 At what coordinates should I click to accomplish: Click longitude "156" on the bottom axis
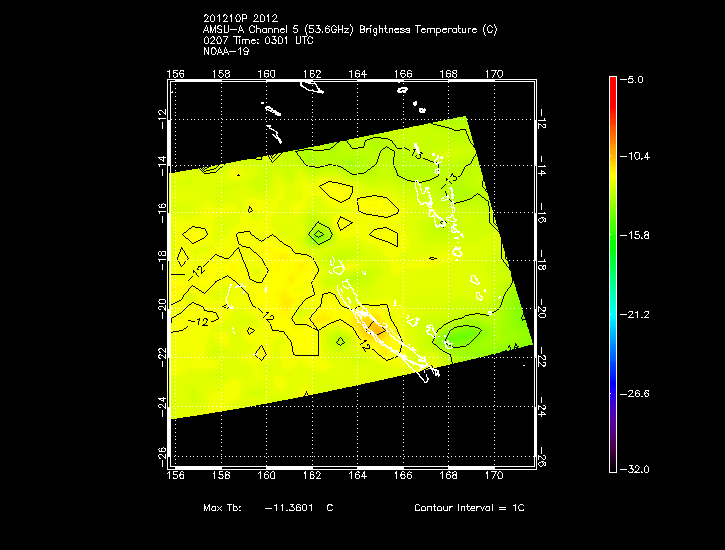pyautogui.click(x=176, y=475)
